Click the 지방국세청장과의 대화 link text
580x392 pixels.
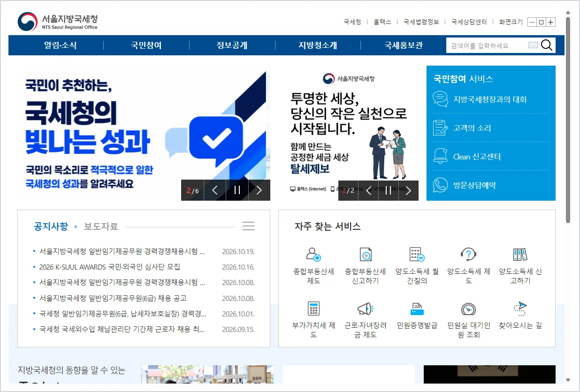490,99
